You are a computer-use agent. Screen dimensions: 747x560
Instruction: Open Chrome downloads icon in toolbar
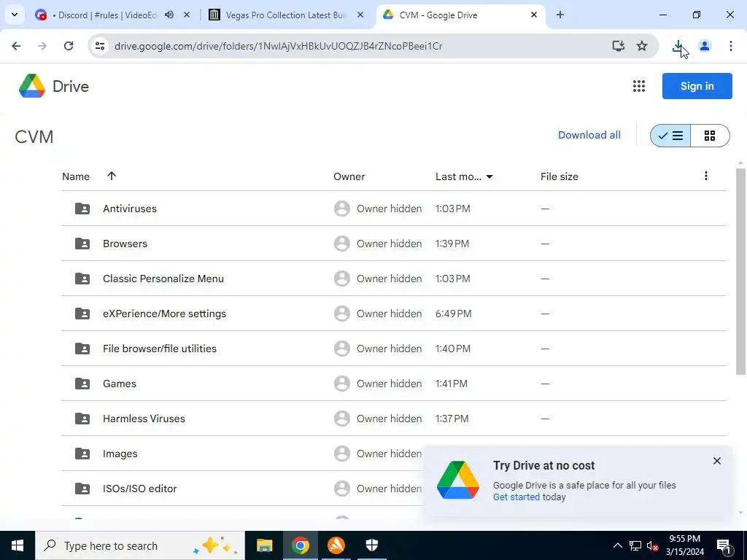point(678,46)
